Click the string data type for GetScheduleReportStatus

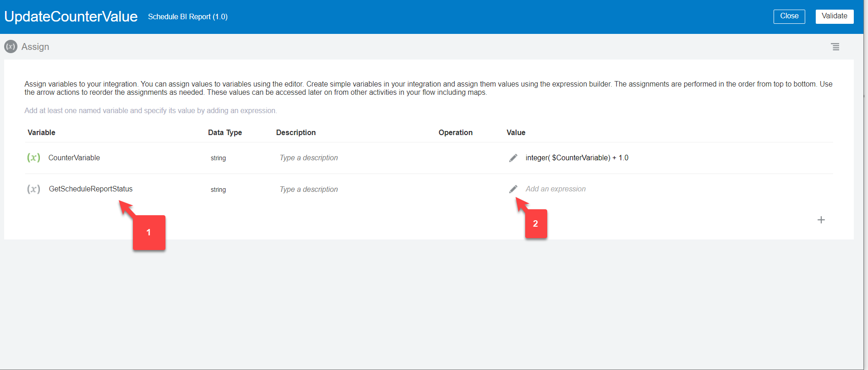click(x=218, y=190)
